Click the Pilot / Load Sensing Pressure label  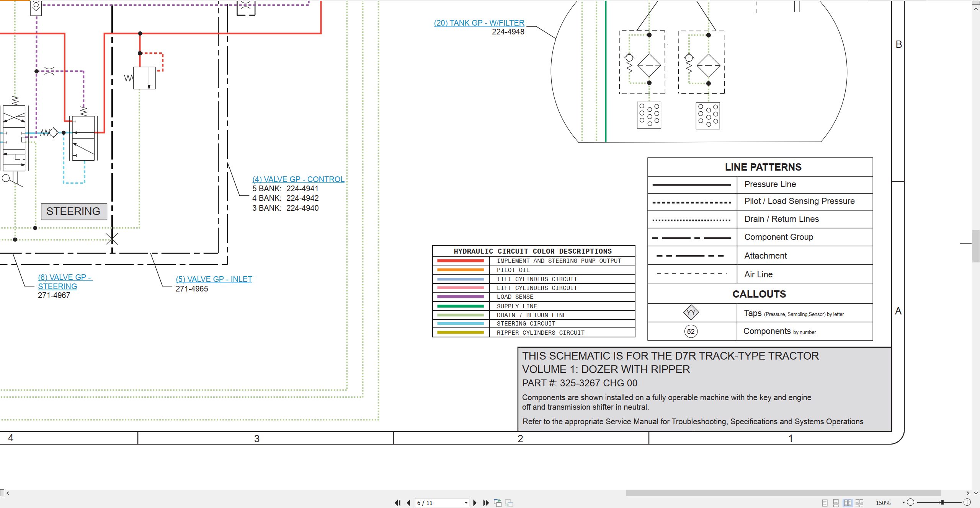(799, 201)
